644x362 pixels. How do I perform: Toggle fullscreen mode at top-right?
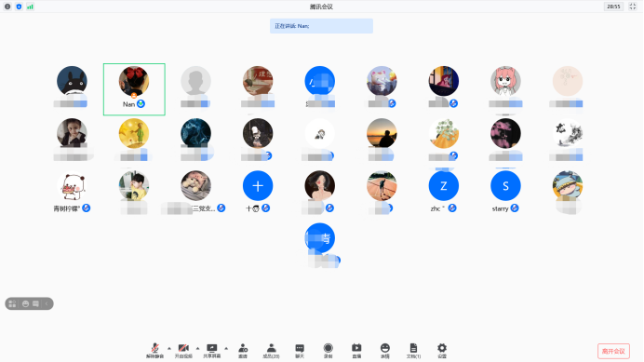tap(633, 7)
